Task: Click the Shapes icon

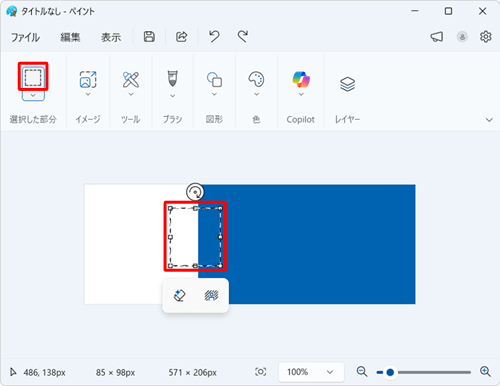Action: [214, 79]
